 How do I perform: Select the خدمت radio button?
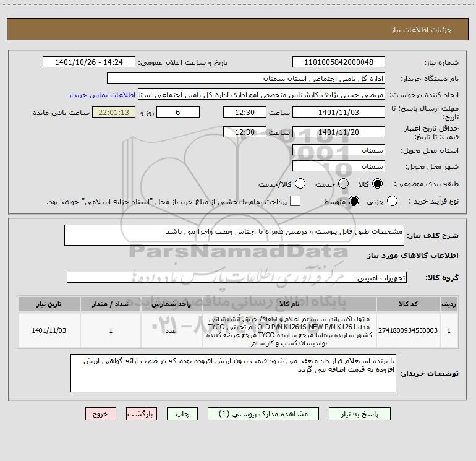click(x=343, y=184)
